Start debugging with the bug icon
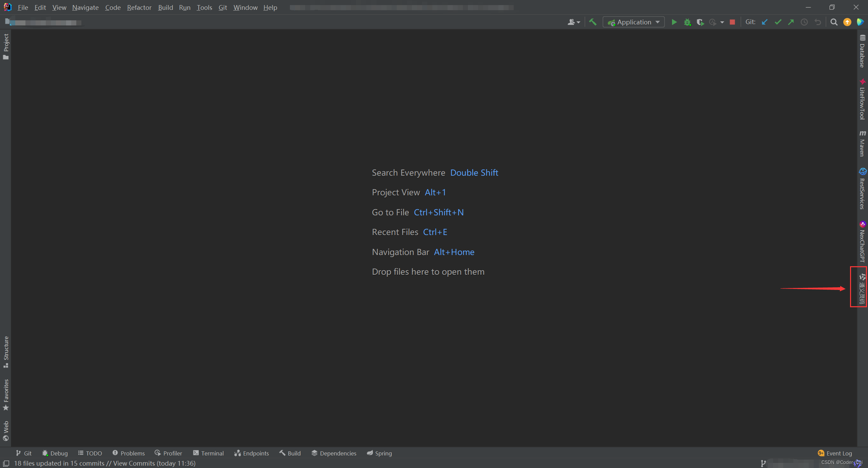Viewport: 868px width, 468px height. click(x=687, y=22)
